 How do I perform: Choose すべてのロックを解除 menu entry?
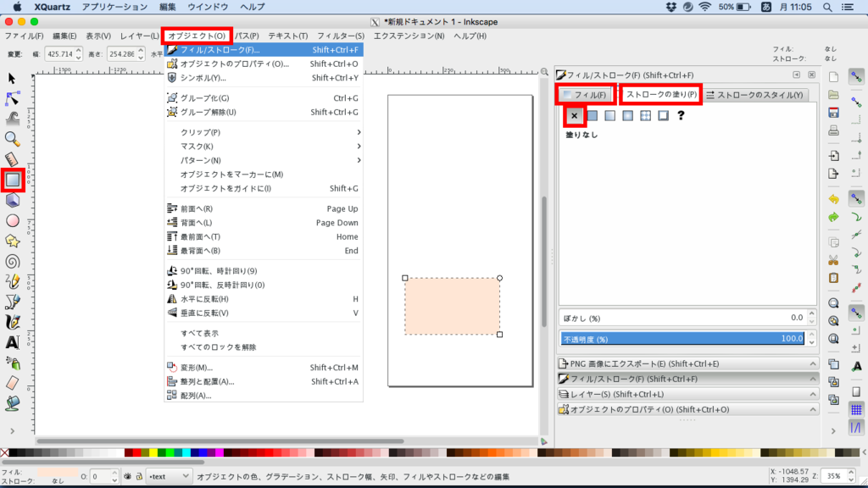point(264,347)
